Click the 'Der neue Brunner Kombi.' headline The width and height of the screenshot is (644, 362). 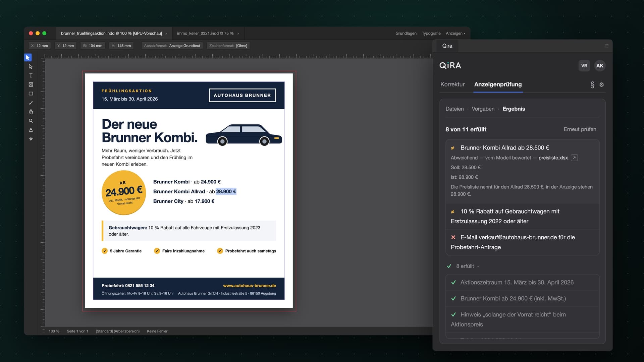pos(150,131)
